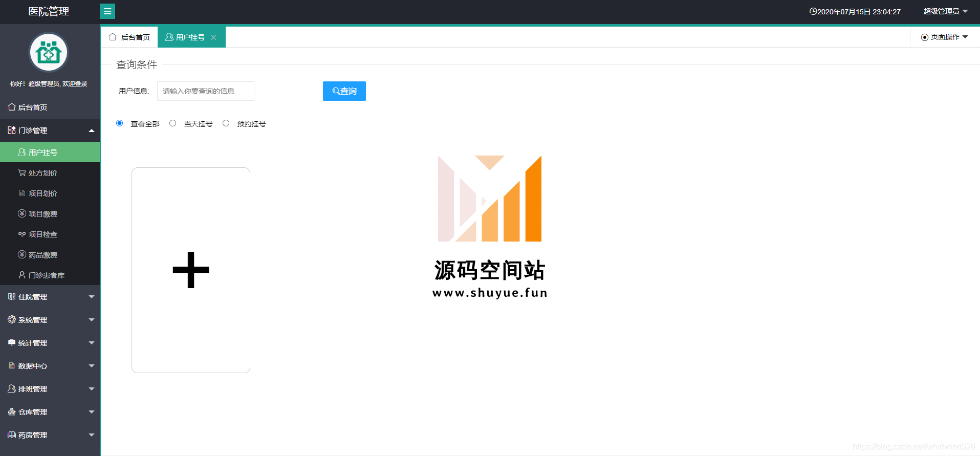Click the 门诊患者库 person icon

pos(22,275)
